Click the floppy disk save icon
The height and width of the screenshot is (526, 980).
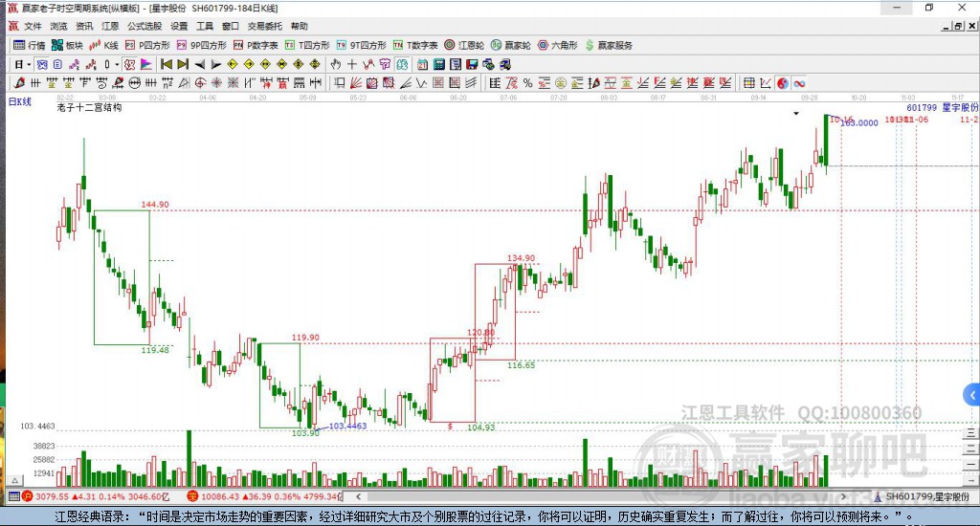click(x=472, y=64)
